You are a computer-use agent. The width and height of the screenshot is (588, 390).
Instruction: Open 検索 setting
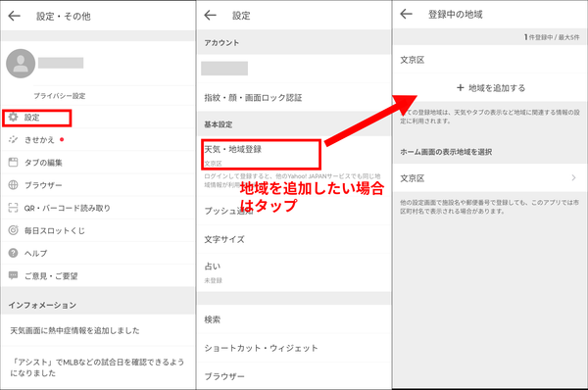tap(294, 319)
